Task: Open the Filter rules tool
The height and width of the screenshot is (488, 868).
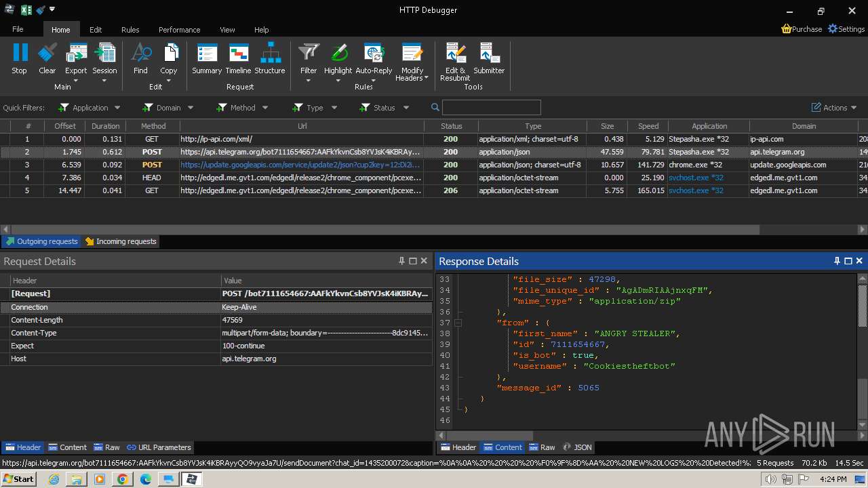Action: 309,62
